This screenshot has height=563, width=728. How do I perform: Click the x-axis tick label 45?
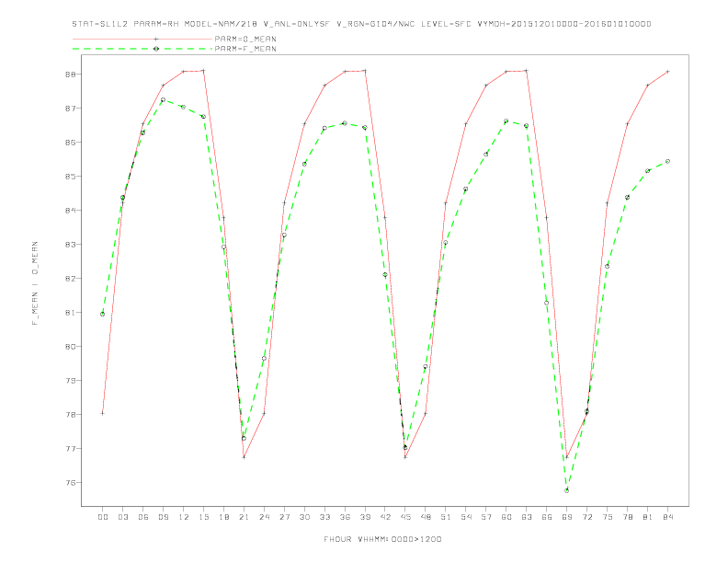click(405, 517)
